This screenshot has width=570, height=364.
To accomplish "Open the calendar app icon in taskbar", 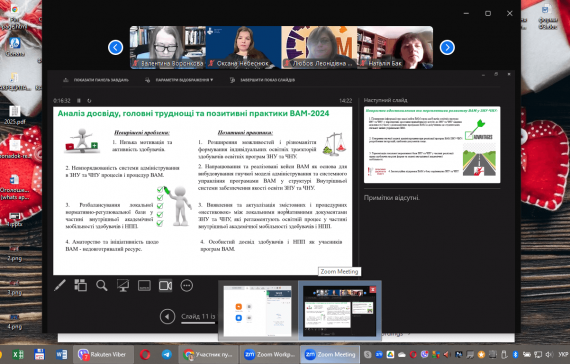I will (39, 354).
